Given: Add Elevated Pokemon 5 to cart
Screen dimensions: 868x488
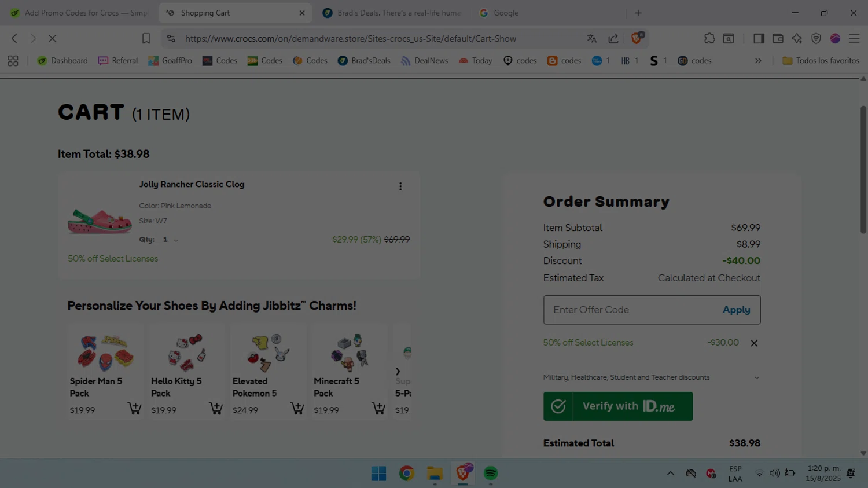Looking at the screenshot, I should pos(297,409).
